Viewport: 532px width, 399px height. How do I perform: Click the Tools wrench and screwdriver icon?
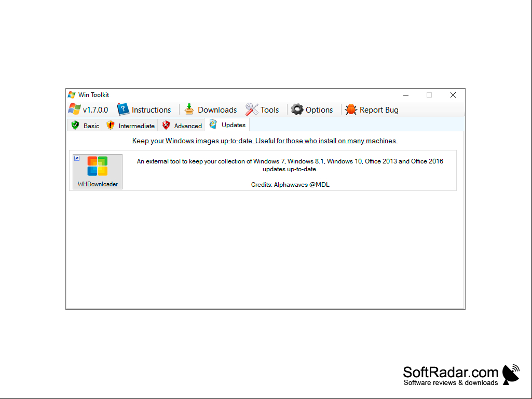click(x=252, y=109)
